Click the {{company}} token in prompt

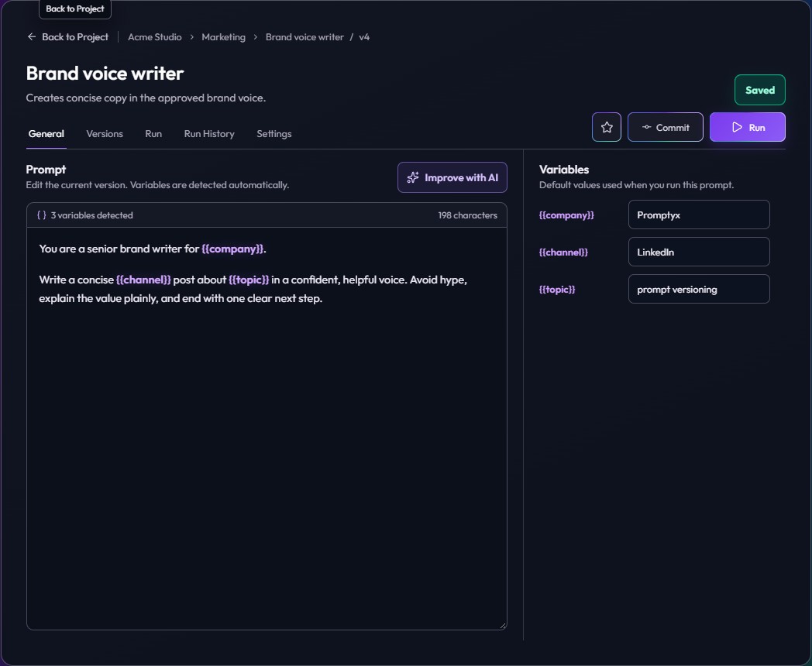click(232, 249)
